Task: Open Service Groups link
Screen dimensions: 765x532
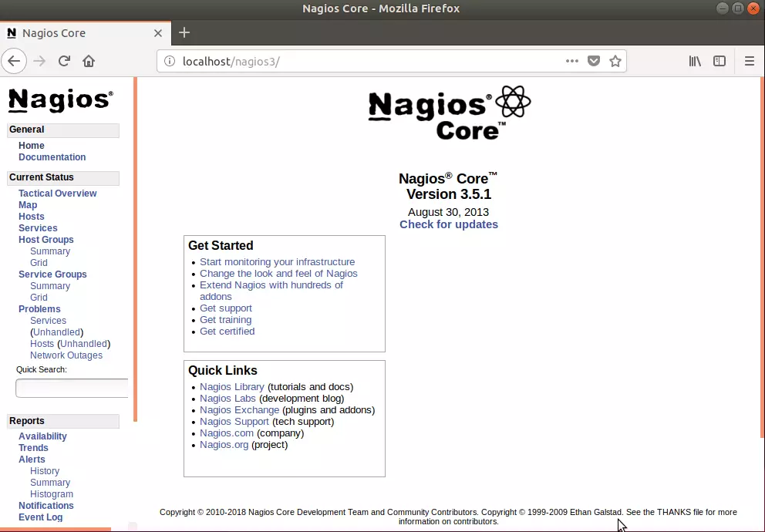Action: [x=52, y=274]
